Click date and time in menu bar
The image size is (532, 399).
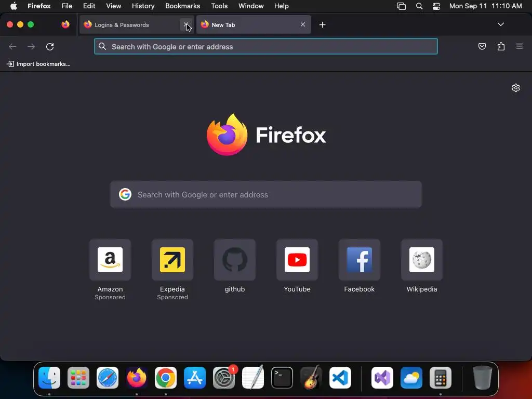(x=486, y=6)
